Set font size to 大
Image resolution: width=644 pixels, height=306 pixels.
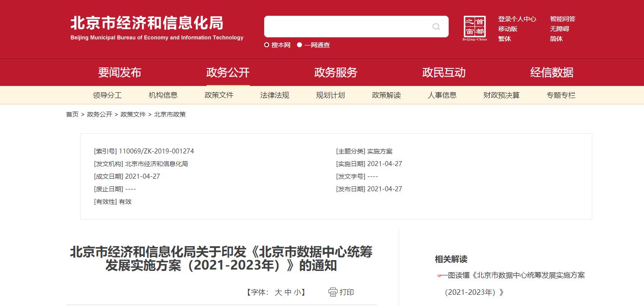(278, 292)
